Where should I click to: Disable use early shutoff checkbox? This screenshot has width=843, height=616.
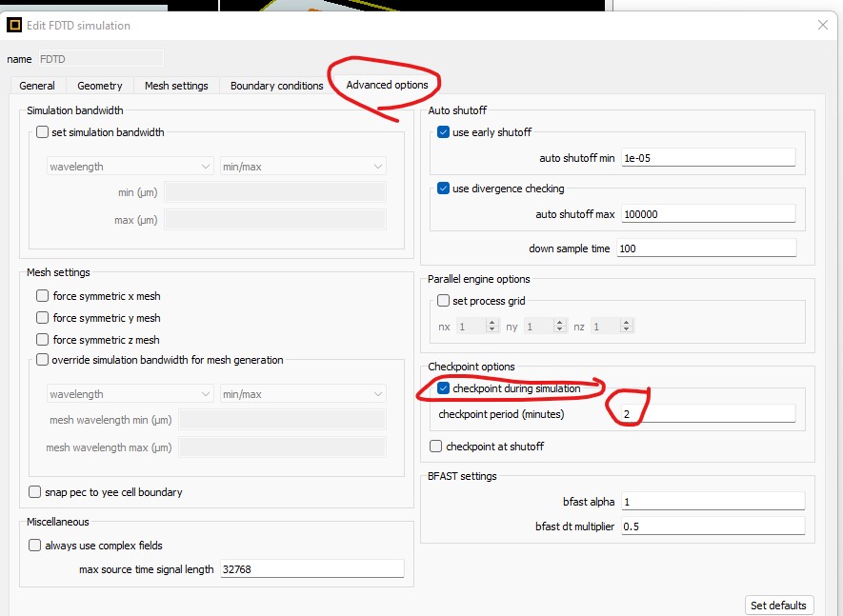[x=443, y=132]
